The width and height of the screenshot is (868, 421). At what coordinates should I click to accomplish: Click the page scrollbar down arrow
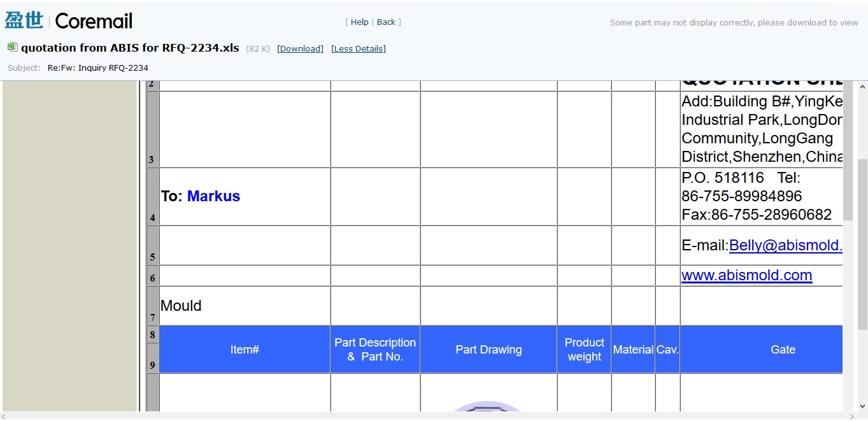(x=862, y=406)
